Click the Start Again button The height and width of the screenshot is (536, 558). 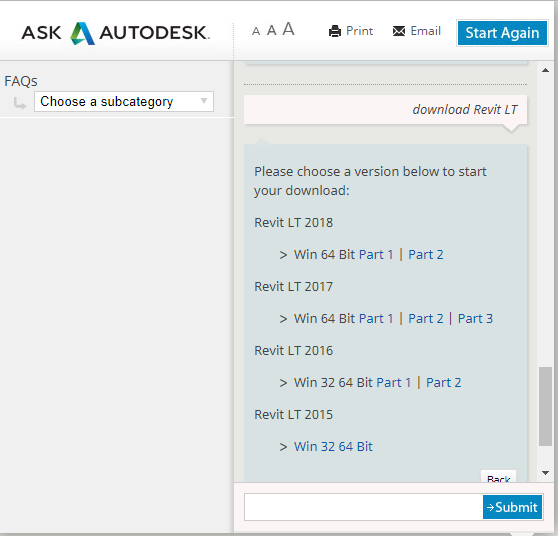(502, 33)
